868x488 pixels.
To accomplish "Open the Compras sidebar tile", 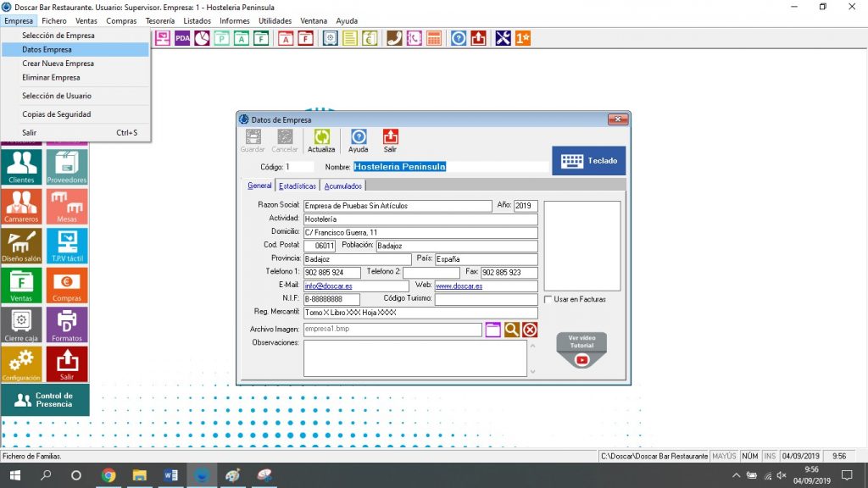I will 67,285.
